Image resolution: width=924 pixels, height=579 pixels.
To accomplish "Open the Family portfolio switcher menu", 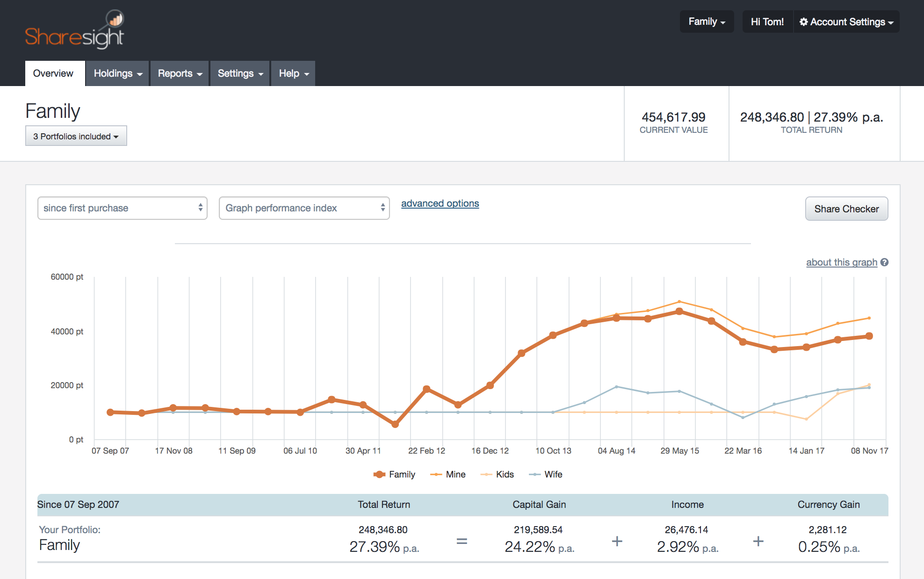I will (707, 22).
